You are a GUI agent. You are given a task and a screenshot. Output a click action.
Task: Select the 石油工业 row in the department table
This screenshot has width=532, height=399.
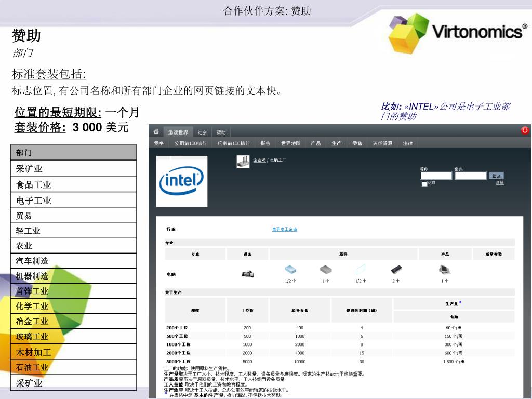[x=73, y=367]
